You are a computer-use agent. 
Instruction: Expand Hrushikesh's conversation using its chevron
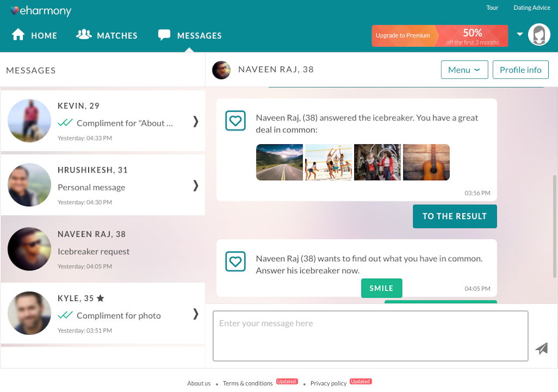point(196,185)
